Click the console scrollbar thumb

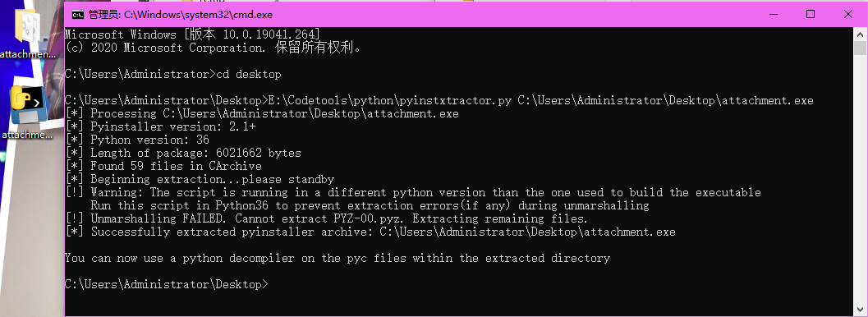click(859, 48)
